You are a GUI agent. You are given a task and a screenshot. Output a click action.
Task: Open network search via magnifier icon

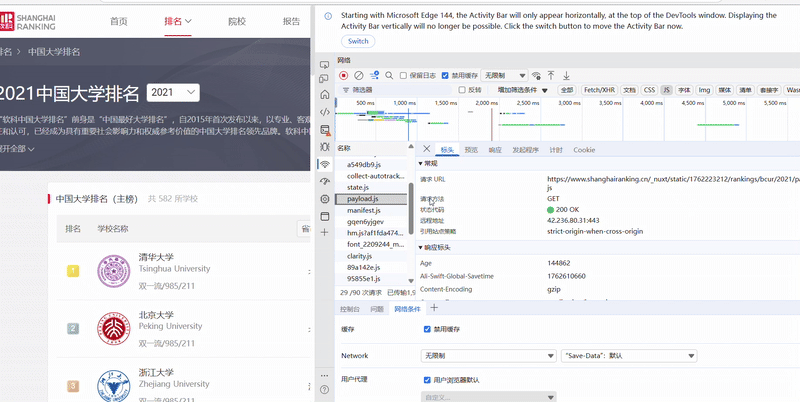point(389,76)
